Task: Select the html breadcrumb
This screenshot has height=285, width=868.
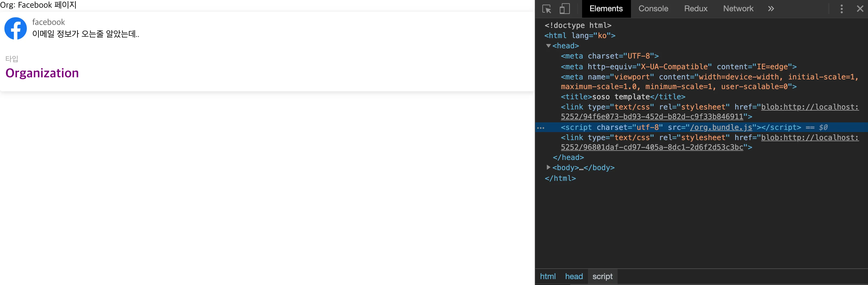Action: pyautogui.click(x=548, y=276)
